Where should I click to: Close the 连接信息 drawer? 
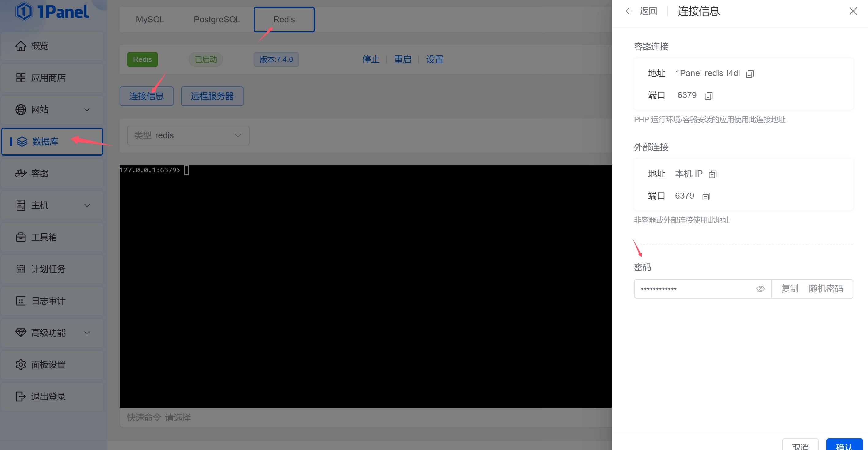853,11
